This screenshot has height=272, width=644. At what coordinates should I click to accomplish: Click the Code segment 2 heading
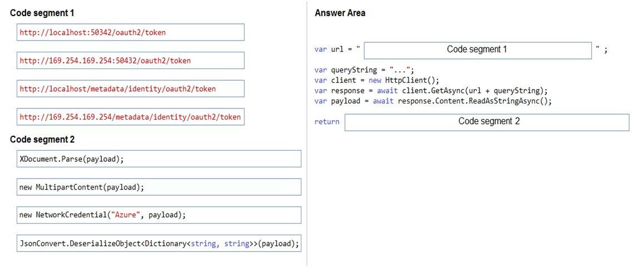click(42, 140)
